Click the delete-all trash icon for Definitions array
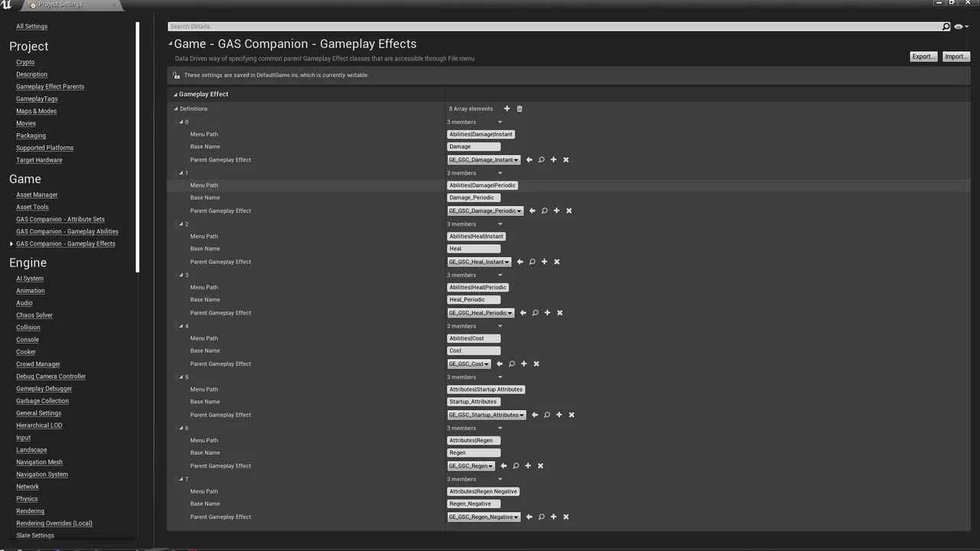The width and height of the screenshot is (980, 551). pos(519,109)
